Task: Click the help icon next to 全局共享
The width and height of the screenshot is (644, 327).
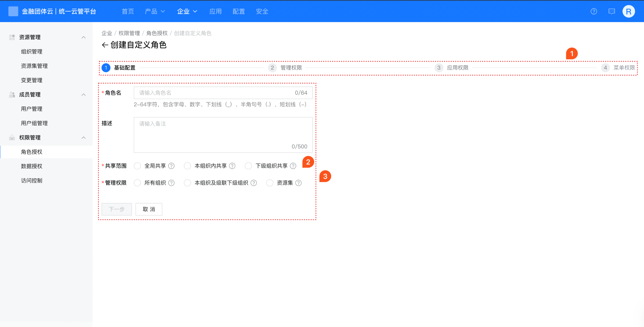Action: coord(171,166)
